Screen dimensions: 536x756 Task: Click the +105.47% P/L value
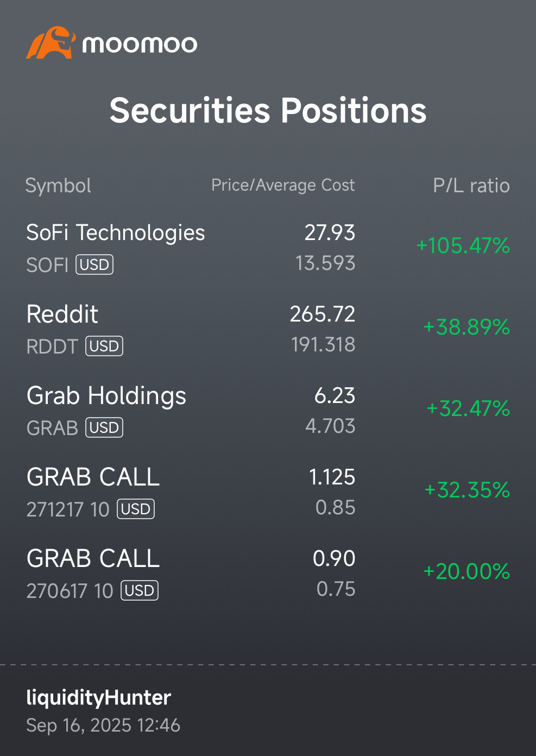(463, 245)
